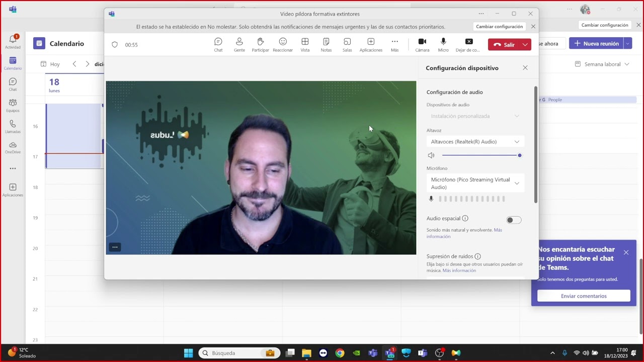Open Aplicaciones in Teams sidebar
Screen dimensions: 644x362
13,190
